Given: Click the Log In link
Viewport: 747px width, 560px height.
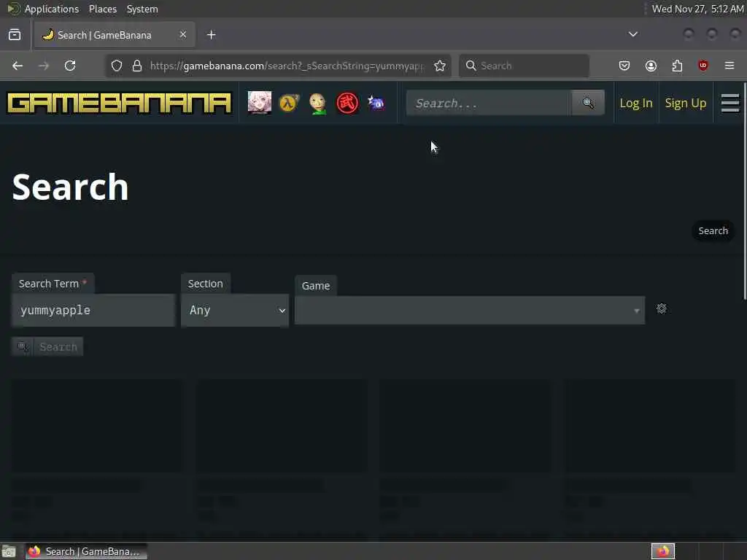Looking at the screenshot, I should (x=636, y=103).
